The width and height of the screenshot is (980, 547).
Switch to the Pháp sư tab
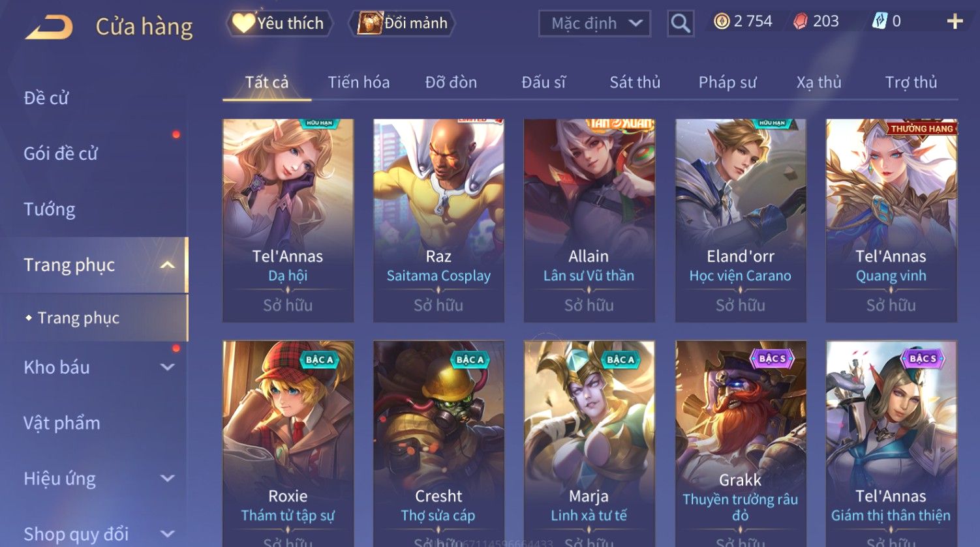[727, 82]
